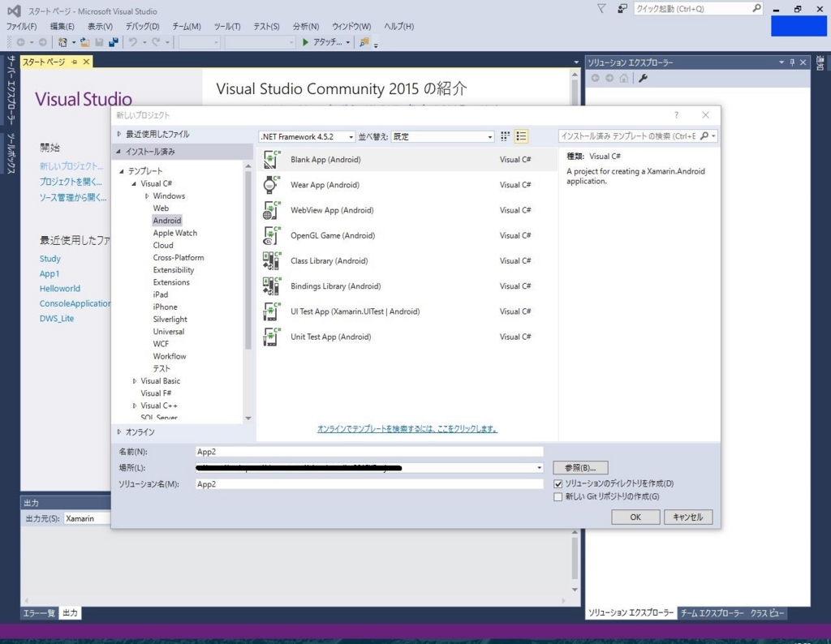Choose the UI Test App template icon
The image size is (831, 644).
tap(272, 311)
